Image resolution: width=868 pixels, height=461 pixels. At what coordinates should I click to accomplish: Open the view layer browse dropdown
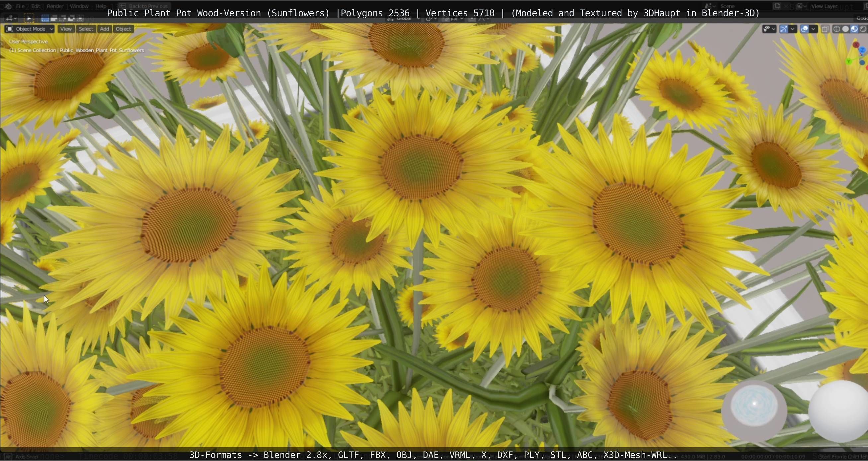[x=801, y=6]
